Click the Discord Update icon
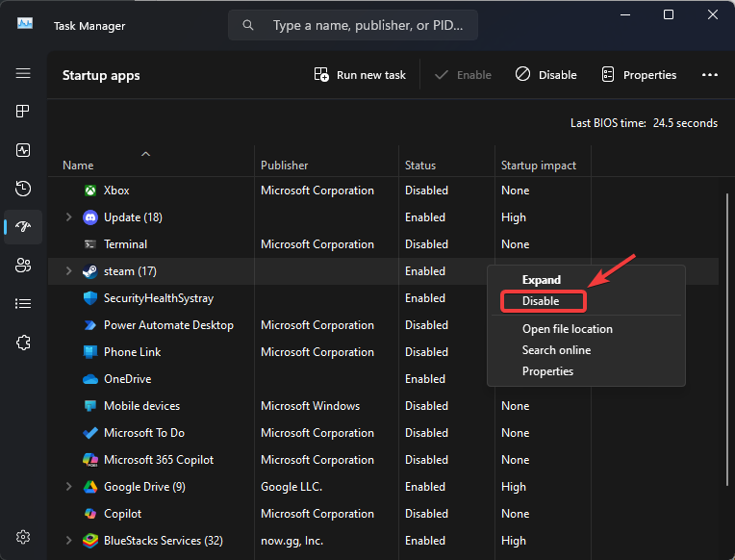Viewport: 735px width, 560px height. tap(90, 217)
